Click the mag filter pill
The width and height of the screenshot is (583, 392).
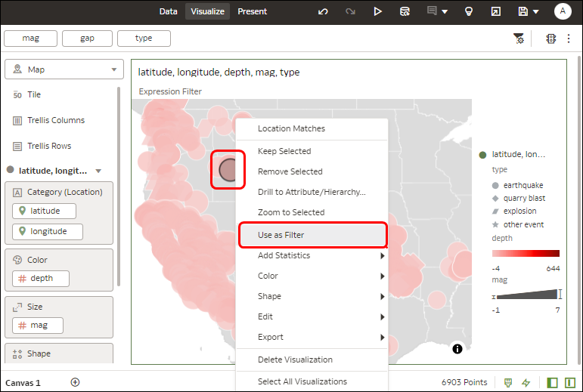tap(30, 39)
